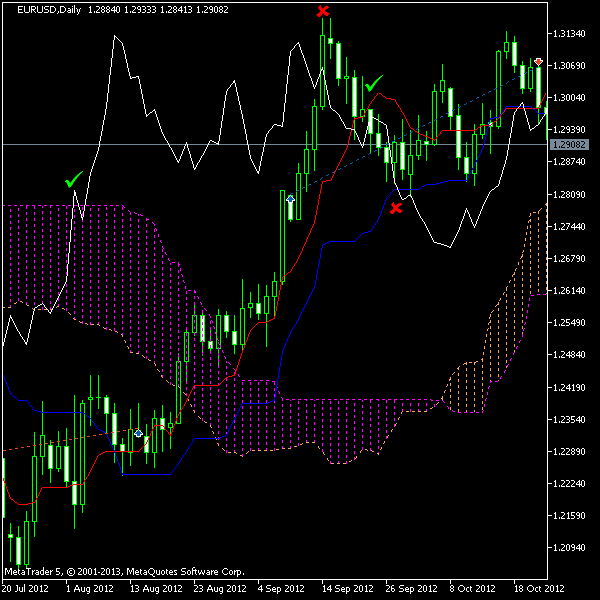Viewport: 600px width, 600px height.
Task: Select the red sell arrow above the October candle
Action: tap(538, 62)
